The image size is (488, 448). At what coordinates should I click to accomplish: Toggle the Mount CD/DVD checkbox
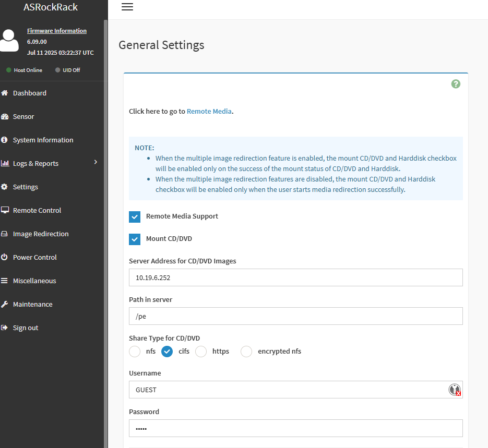point(135,239)
